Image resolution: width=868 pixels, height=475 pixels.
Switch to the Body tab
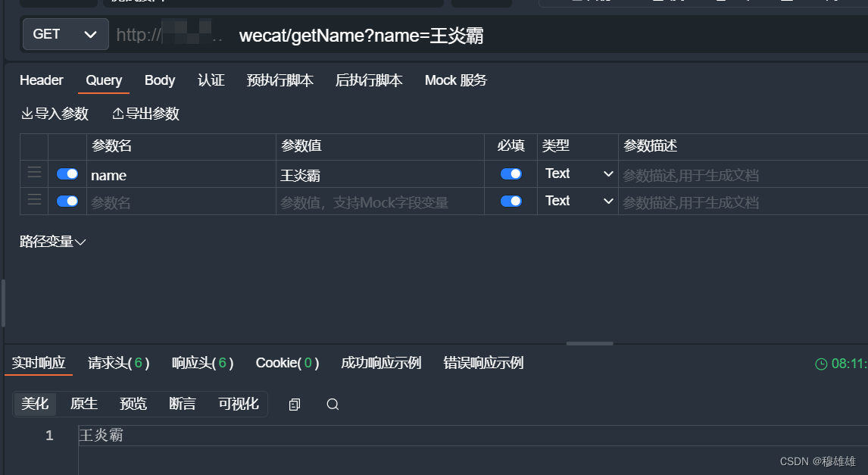pyautogui.click(x=159, y=80)
